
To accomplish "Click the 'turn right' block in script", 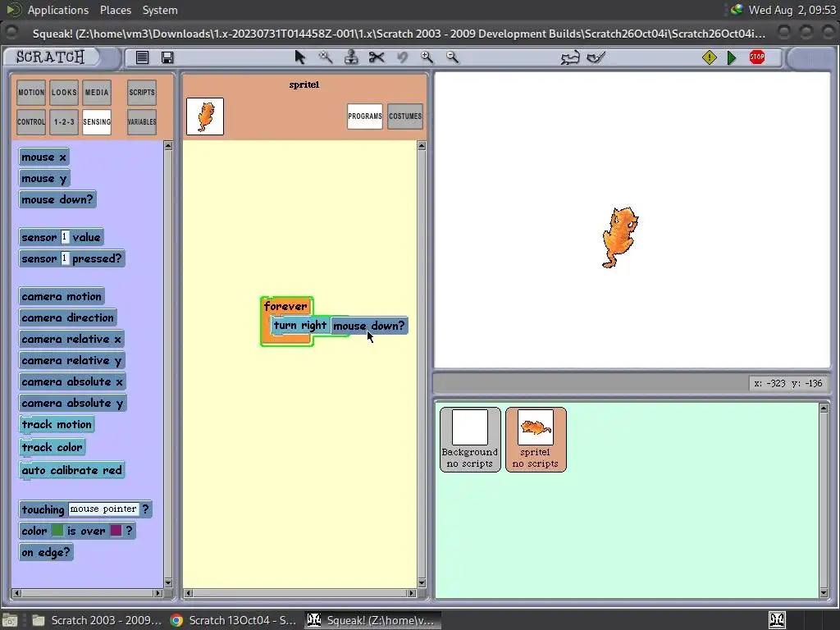I will click(299, 325).
